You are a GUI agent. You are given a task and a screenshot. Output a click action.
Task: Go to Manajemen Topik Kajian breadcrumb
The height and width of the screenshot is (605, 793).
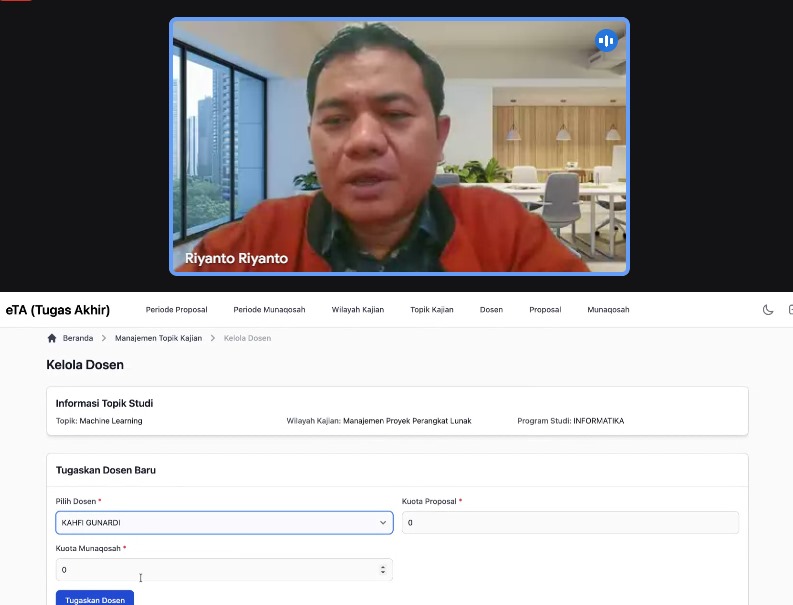[x=158, y=339]
